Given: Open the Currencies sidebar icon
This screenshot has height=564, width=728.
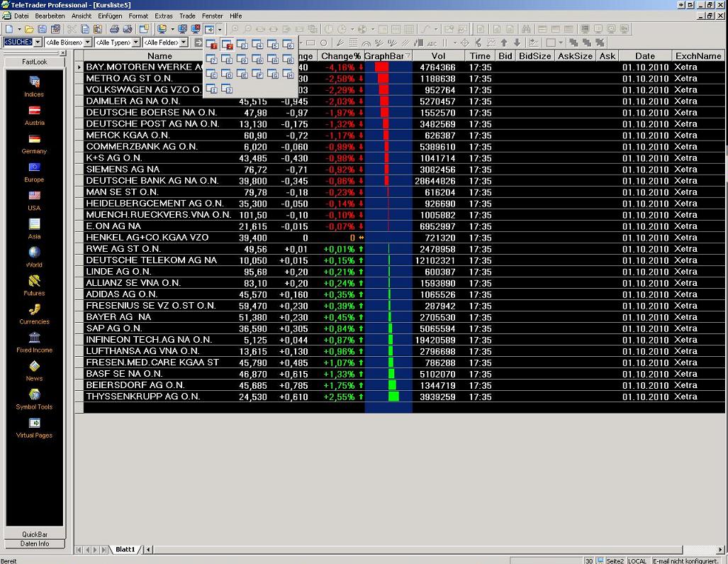Looking at the screenshot, I should click(x=34, y=309).
